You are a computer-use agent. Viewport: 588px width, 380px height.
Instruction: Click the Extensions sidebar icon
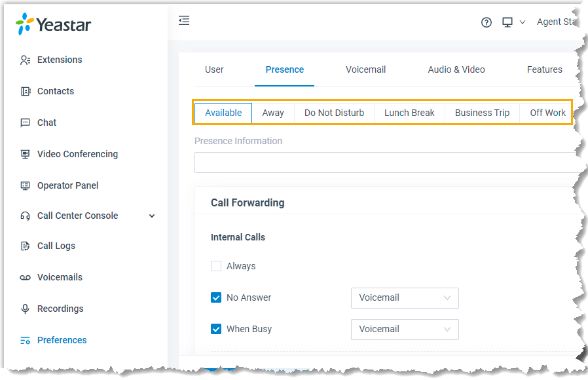[x=25, y=60]
